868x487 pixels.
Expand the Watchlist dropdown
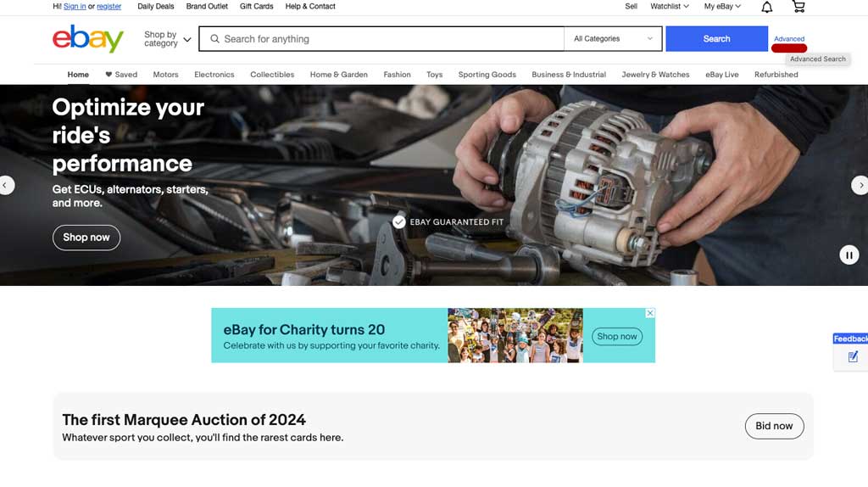[x=670, y=6]
